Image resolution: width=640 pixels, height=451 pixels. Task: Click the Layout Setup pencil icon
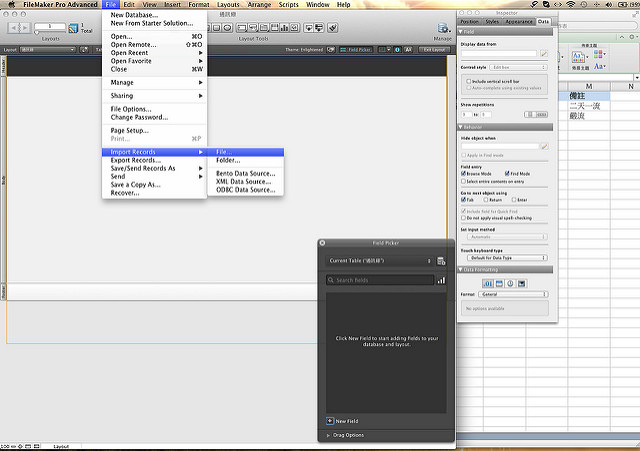pyautogui.click(x=84, y=49)
